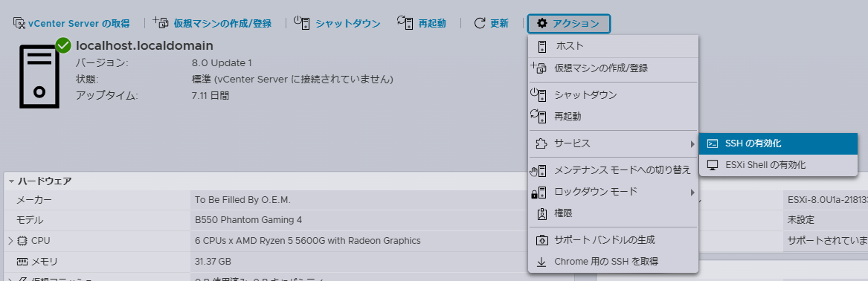Click the サポート バンドルの生成 icon
Screen dimensions: 868x281
click(542, 240)
